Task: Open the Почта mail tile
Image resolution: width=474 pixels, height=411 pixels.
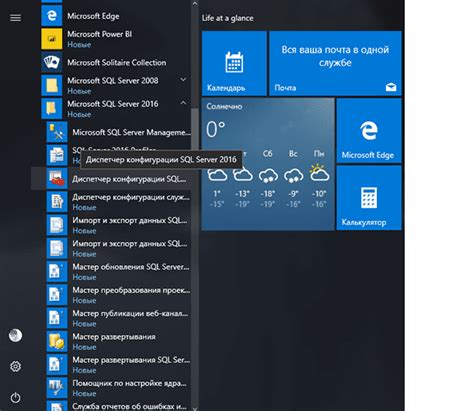Action: click(x=335, y=63)
